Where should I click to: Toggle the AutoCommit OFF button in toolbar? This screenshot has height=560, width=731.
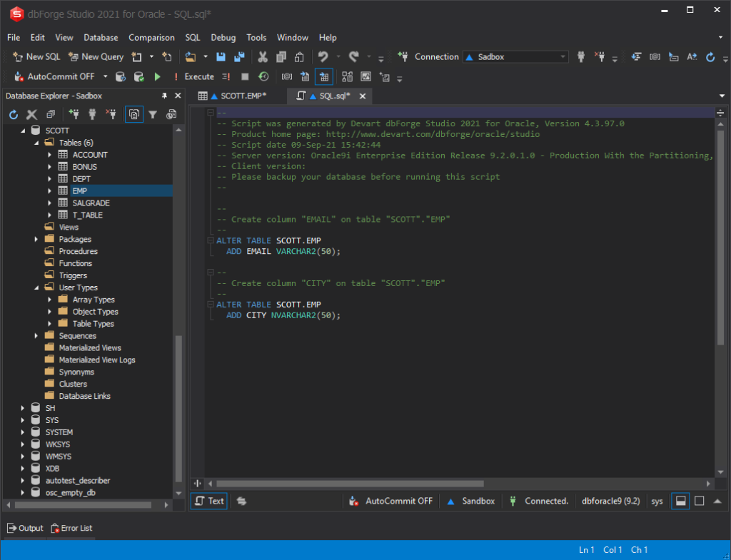pyautogui.click(x=54, y=76)
